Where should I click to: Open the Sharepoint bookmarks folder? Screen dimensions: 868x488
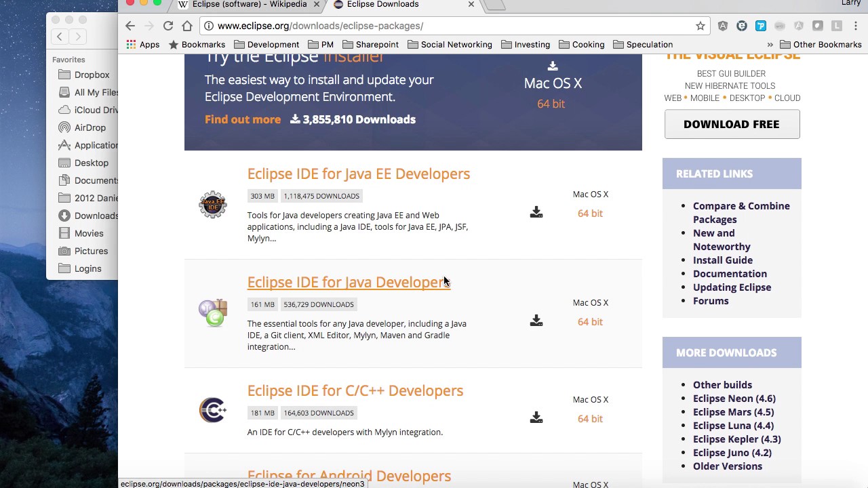point(370,45)
